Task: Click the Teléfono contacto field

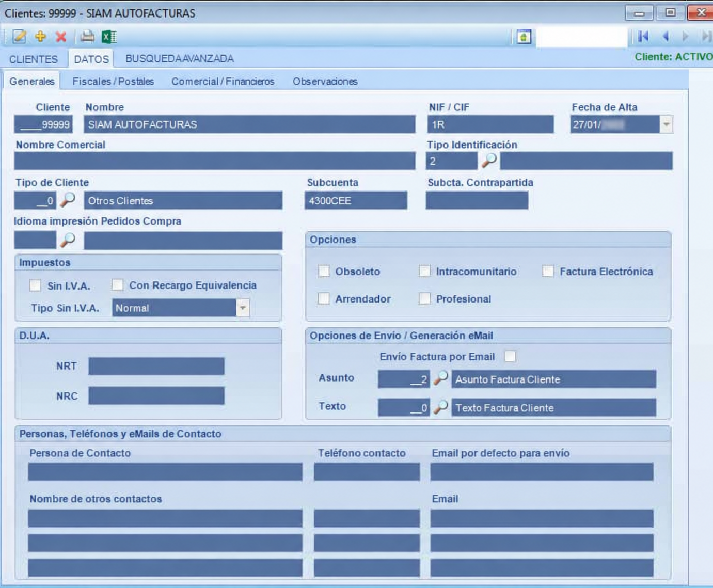Action: (367, 472)
